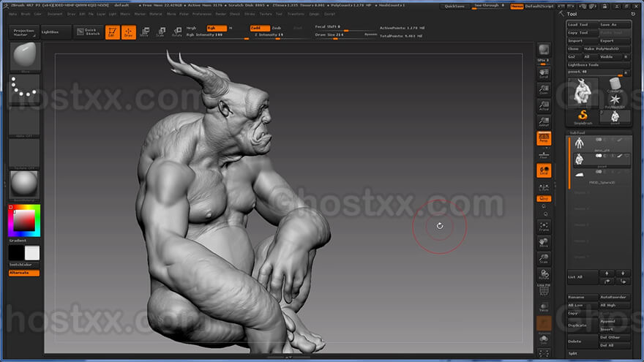Screen dimensions: 644x362
Task: Open the material sphere selector
Action: tap(25, 184)
